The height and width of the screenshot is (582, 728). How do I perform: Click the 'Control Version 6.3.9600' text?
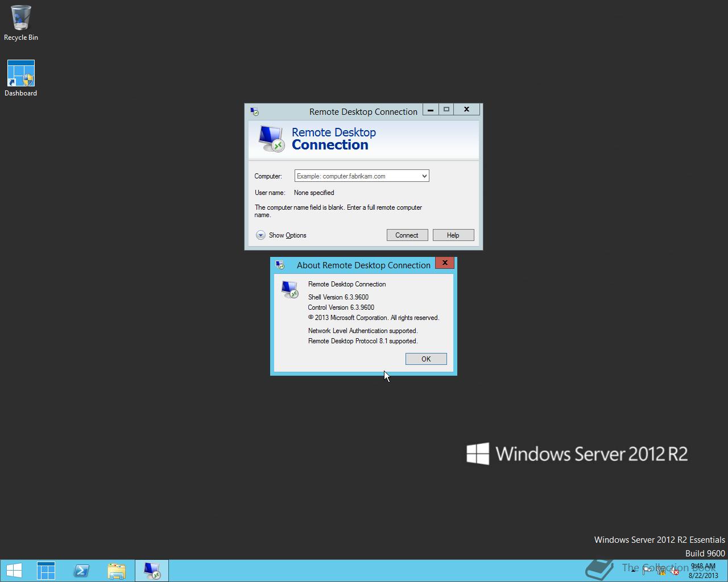(341, 307)
